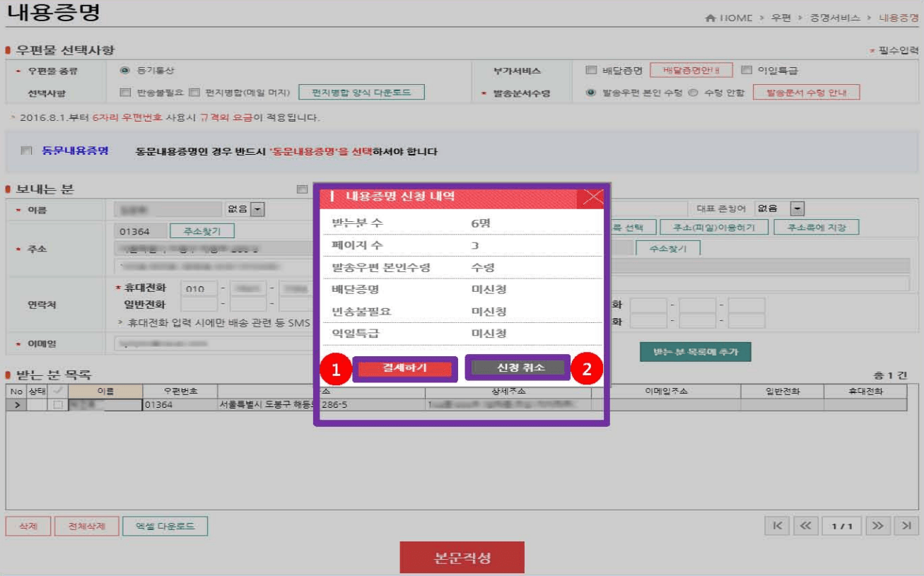Click the 주소록에 저장 button

816,228
